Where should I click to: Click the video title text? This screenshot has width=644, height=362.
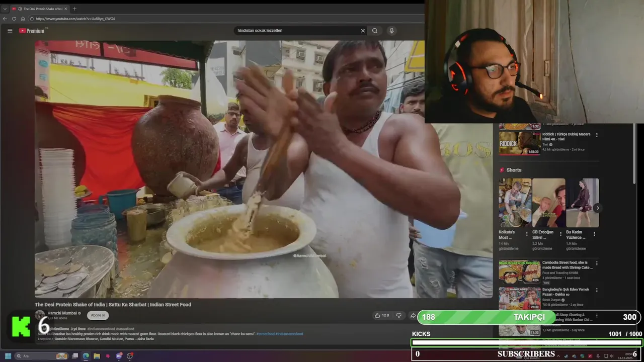[113, 304]
